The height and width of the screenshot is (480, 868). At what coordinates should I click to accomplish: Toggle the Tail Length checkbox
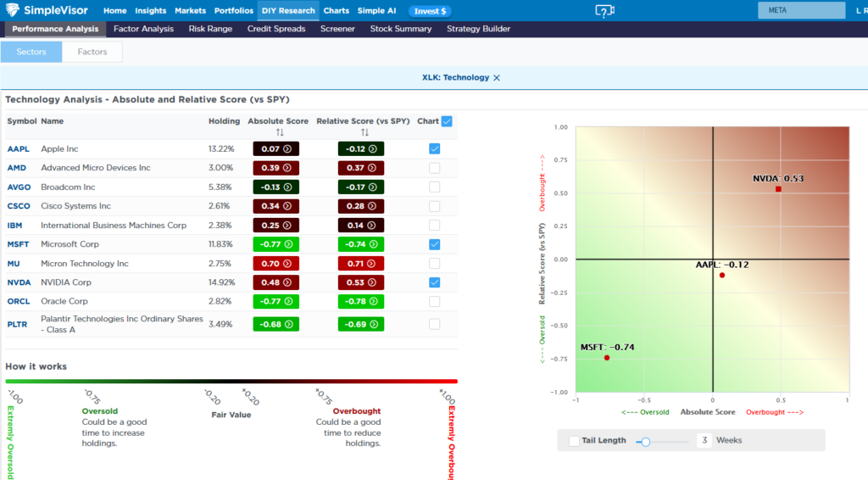(575, 441)
